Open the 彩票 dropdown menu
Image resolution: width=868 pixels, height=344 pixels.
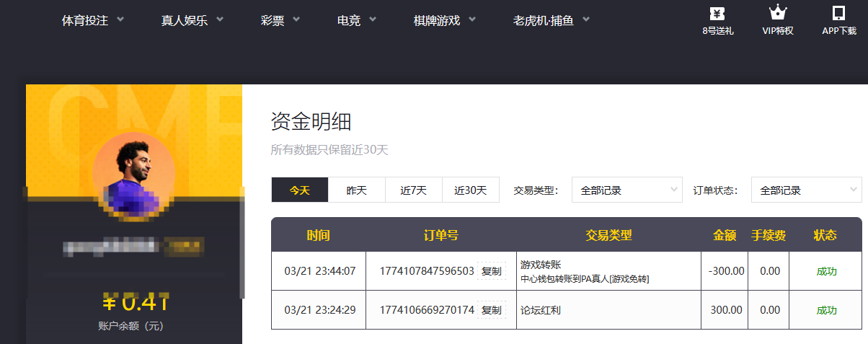coord(280,20)
